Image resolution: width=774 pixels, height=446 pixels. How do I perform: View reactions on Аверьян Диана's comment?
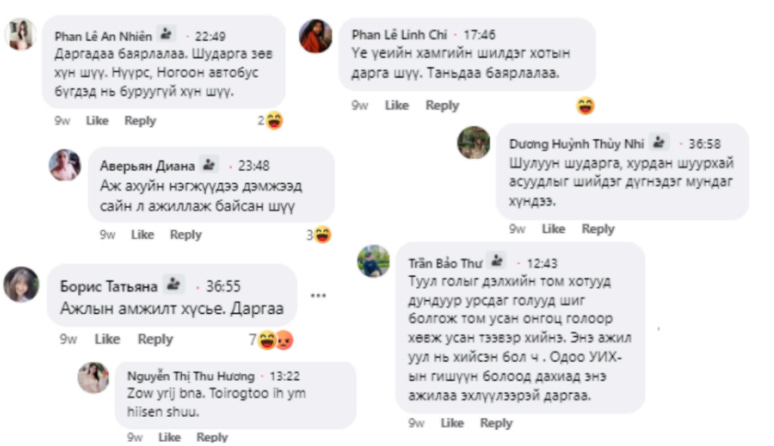tap(318, 235)
